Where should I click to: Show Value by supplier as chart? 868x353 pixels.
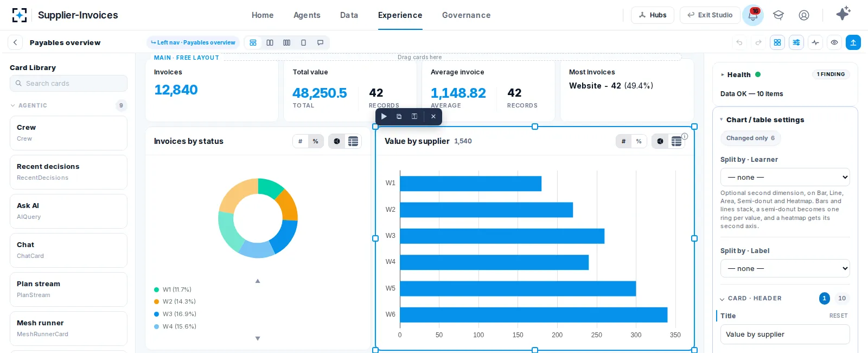coord(660,141)
